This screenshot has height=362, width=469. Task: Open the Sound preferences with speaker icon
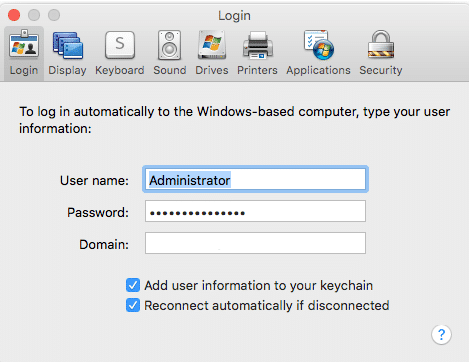(x=170, y=53)
